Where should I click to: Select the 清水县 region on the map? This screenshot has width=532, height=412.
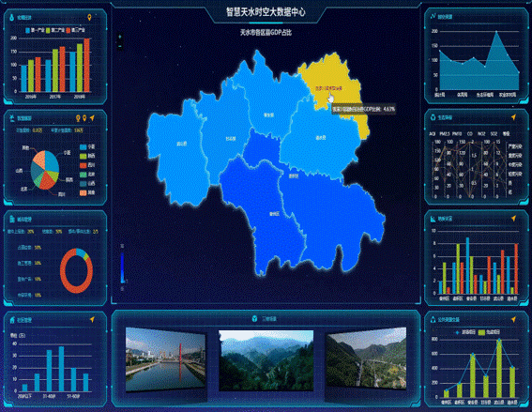[x=320, y=138]
